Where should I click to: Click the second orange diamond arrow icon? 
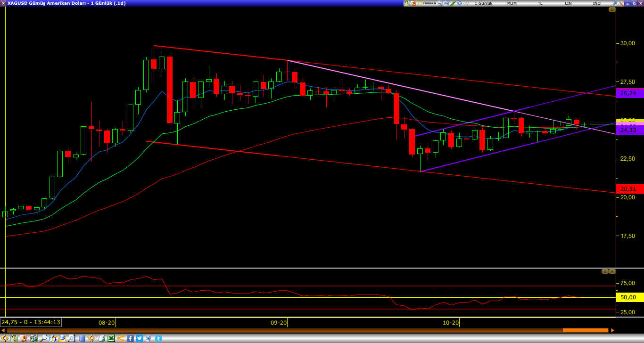[x=91, y=338]
